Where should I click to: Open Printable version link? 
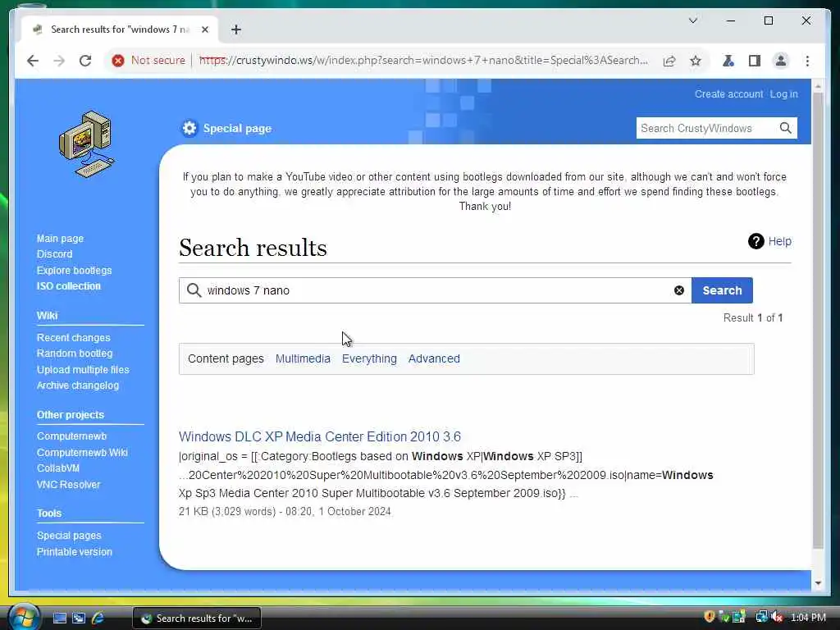75,551
